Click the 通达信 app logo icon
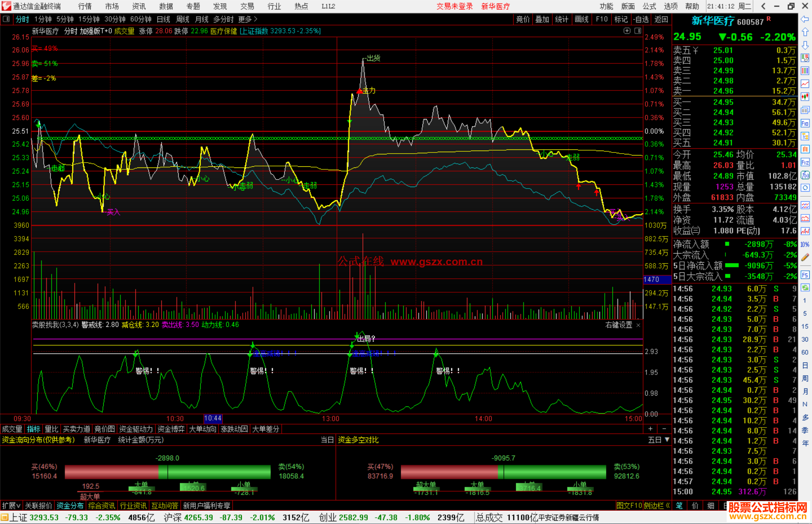812x524 pixels. pyautogui.click(x=6, y=6)
